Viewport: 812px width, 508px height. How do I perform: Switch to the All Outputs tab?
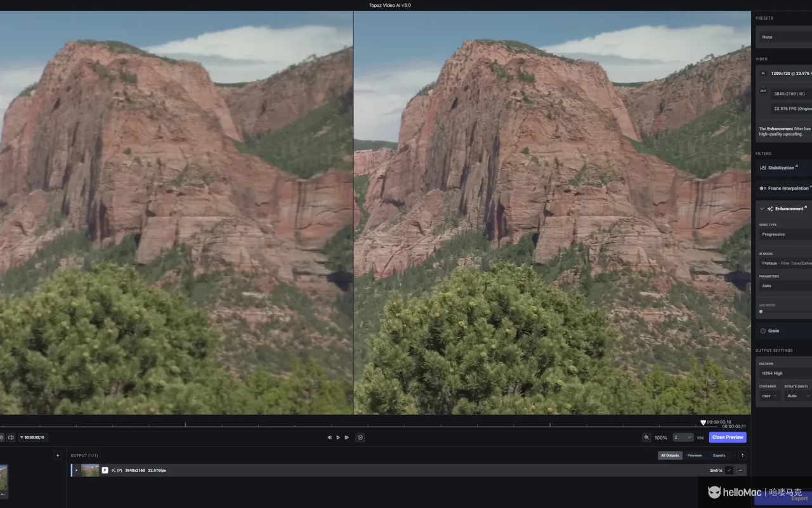click(670, 455)
